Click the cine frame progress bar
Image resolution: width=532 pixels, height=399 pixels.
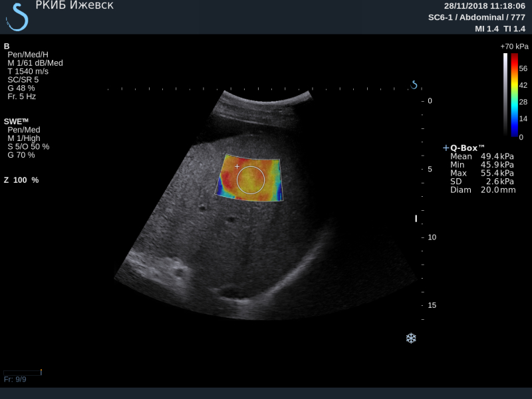[23, 372]
